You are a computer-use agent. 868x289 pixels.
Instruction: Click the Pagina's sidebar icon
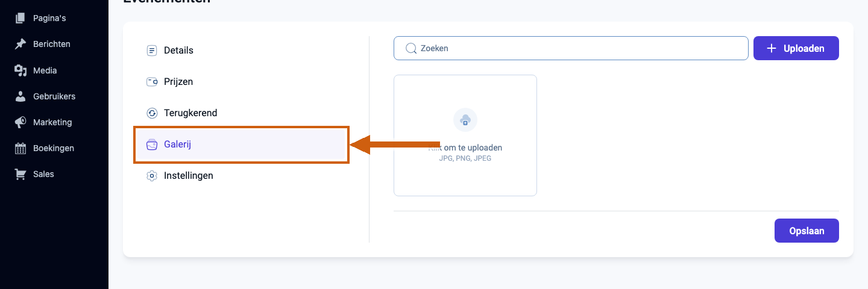click(x=20, y=18)
